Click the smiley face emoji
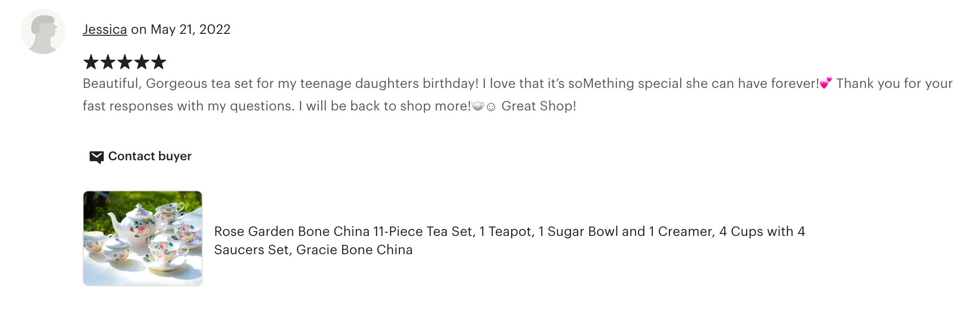 click(491, 107)
